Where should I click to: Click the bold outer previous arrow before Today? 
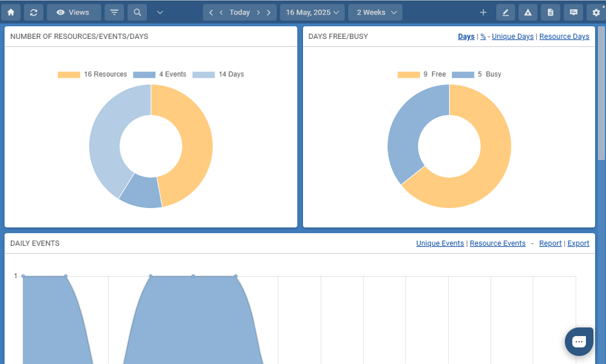211,12
